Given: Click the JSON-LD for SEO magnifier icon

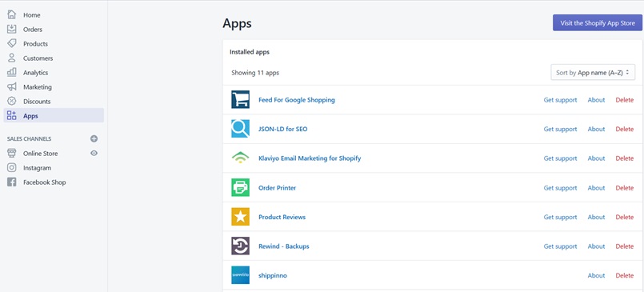Looking at the screenshot, I should pyautogui.click(x=240, y=129).
